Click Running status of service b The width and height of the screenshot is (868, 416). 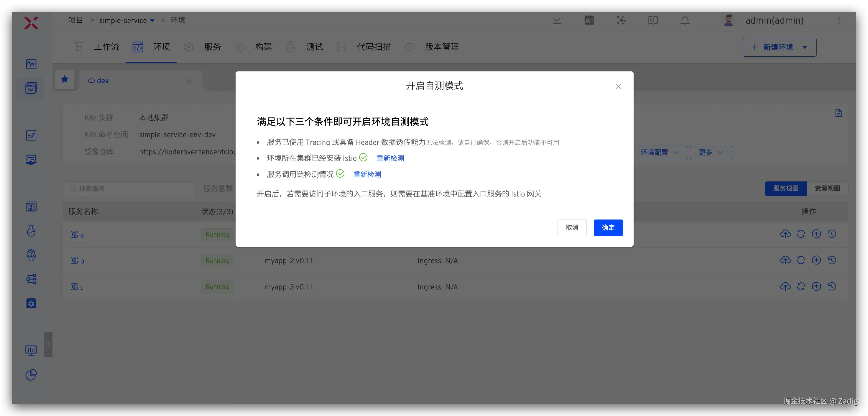[217, 261]
